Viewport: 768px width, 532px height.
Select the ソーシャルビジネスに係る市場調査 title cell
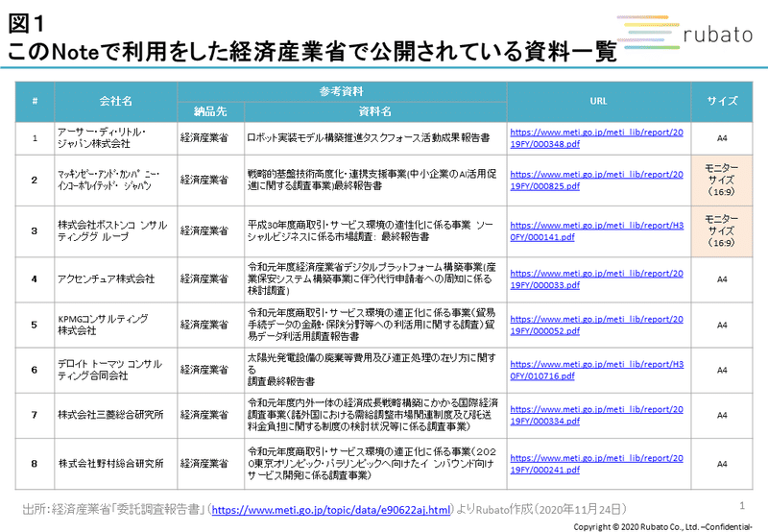(375, 231)
